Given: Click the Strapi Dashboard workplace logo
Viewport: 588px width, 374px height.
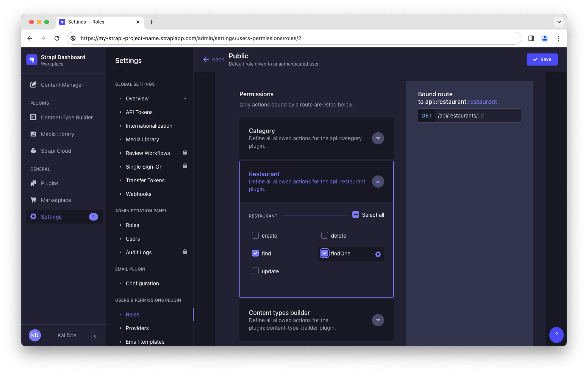Looking at the screenshot, I should click(x=32, y=59).
